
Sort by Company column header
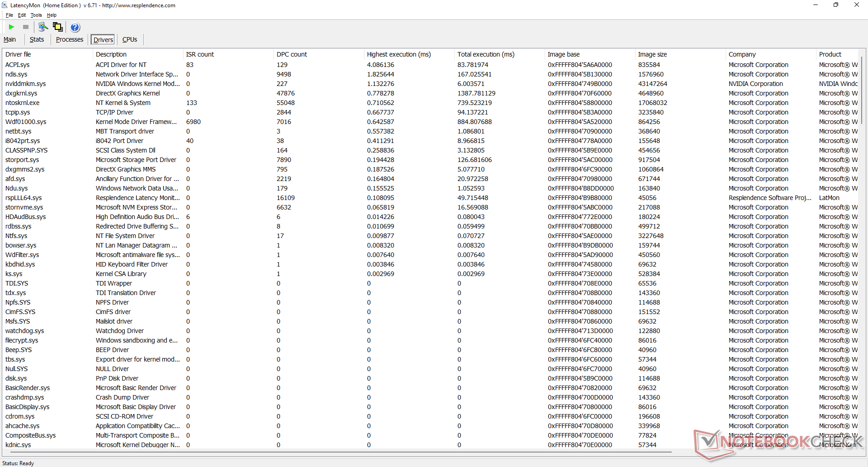coord(771,54)
